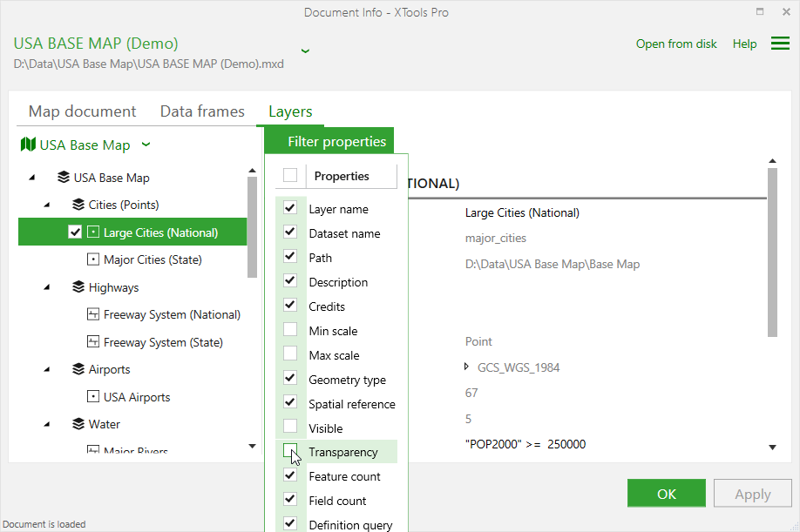Uncheck the Layer name property
Screen dimensions: 800x532
click(x=290, y=208)
